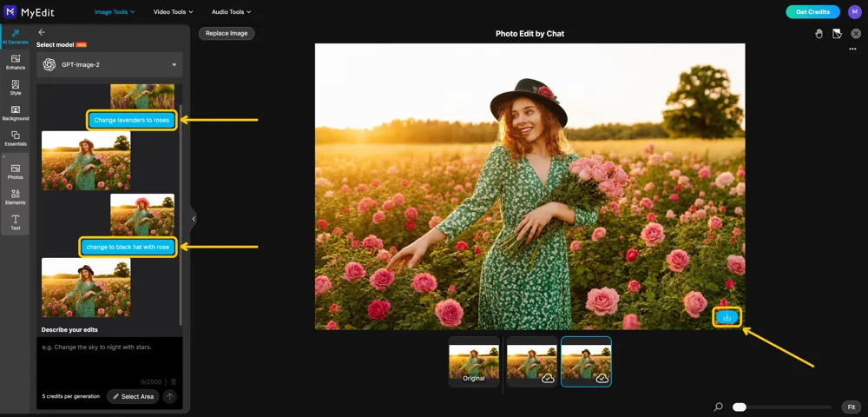Click the 'Photo Edit by Chat' title
The image size is (868, 417).
pos(529,34)
